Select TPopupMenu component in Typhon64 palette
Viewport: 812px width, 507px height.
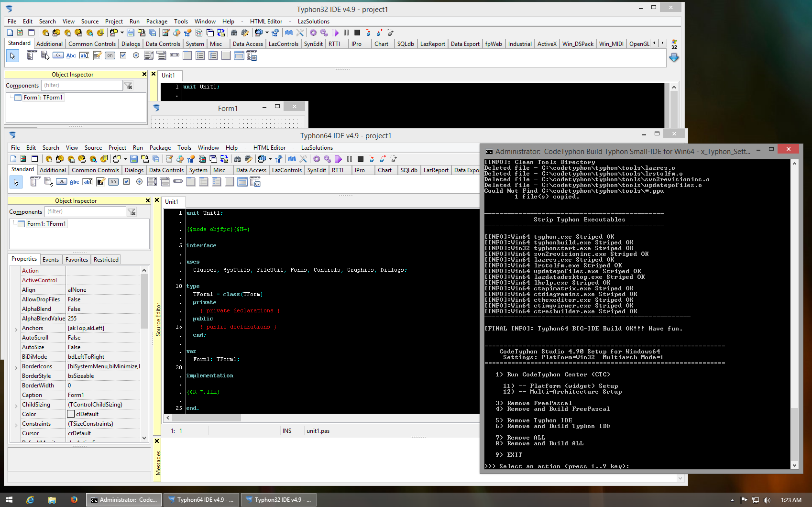click(x=48, y=182)
